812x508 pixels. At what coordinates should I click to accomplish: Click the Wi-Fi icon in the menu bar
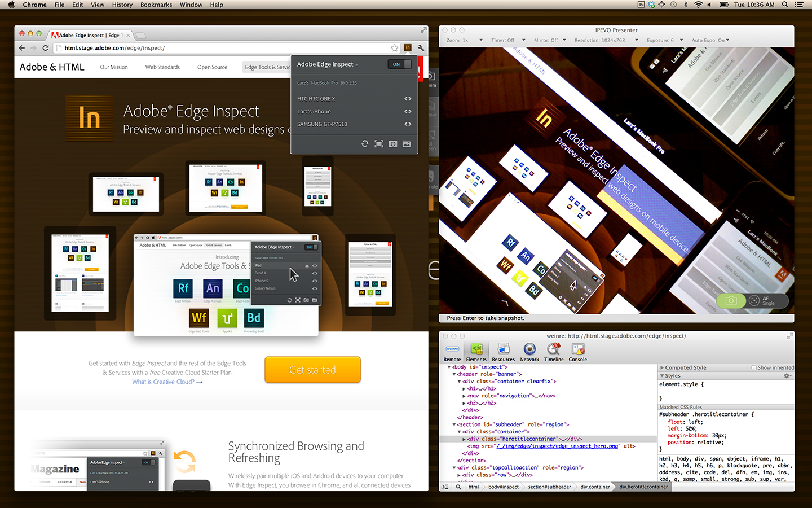tap(699, 5)
